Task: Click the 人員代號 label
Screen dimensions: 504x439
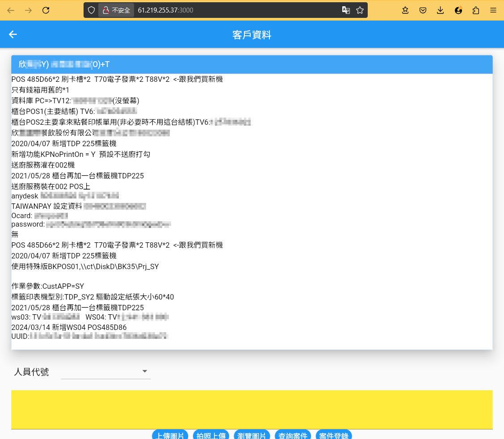Action: 31,372
